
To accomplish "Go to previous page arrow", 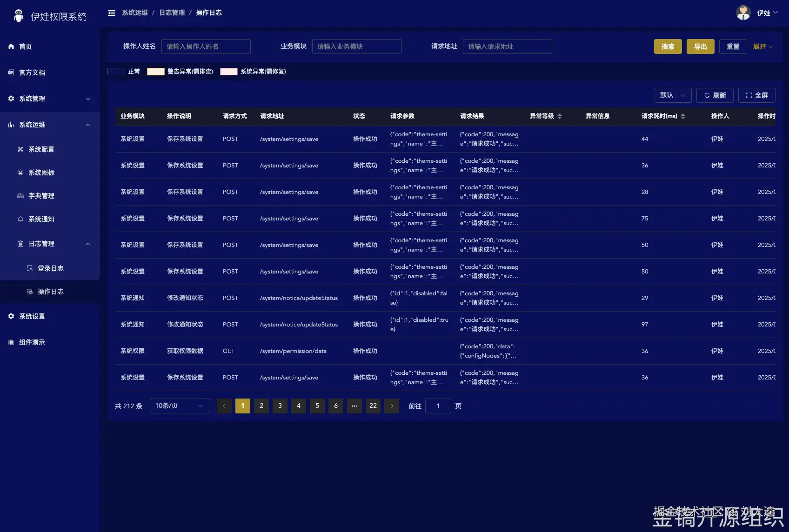I will point(224,406).
